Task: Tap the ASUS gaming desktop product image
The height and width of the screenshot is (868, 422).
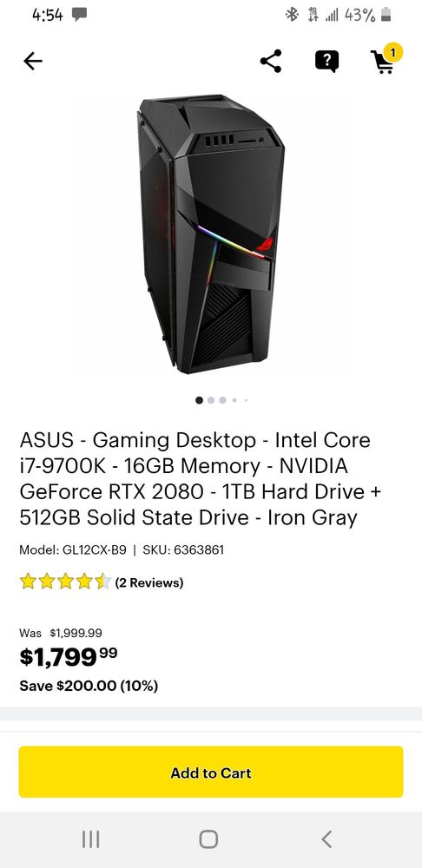Action: 211,233
